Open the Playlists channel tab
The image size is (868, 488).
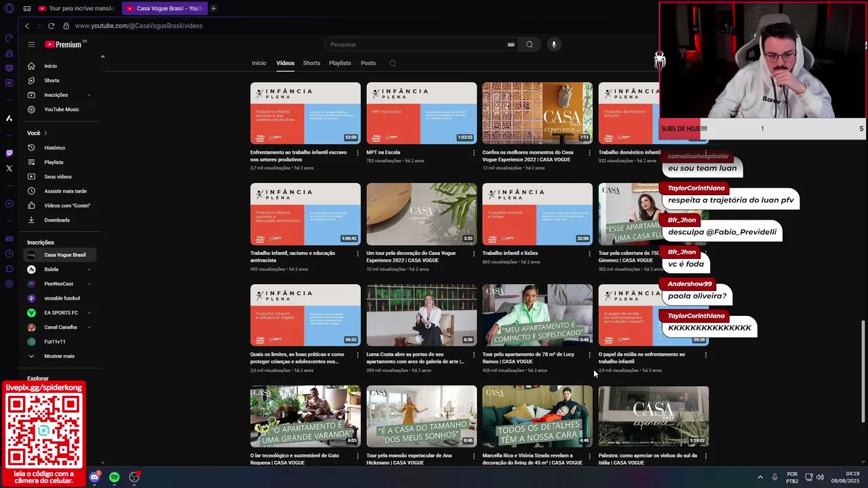340,63
